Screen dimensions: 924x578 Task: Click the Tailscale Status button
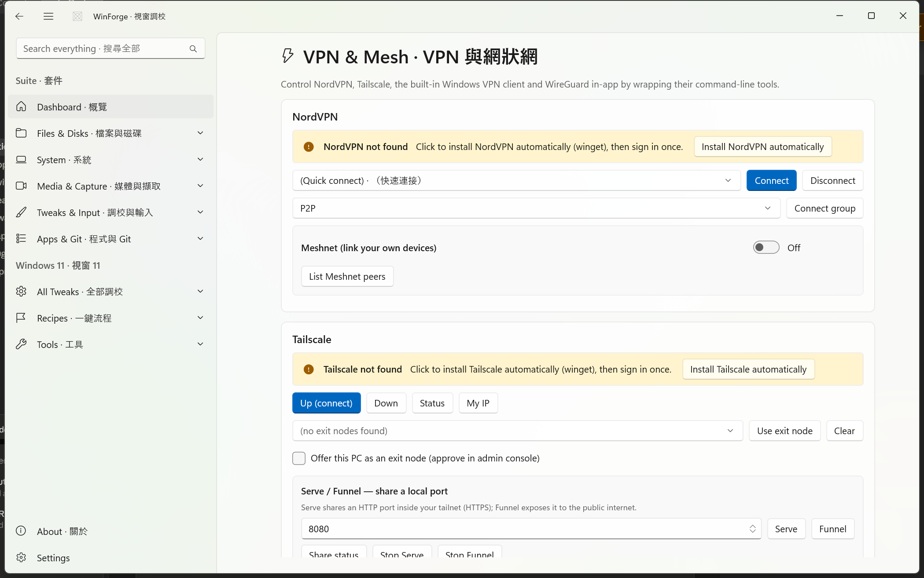[x=432, y=403]
